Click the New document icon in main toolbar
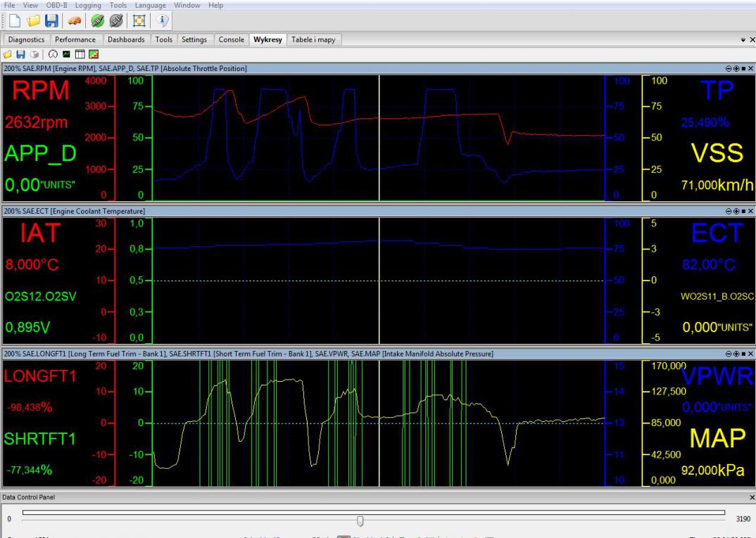Viewport: 756px width, 538px height. click(14, 22)
